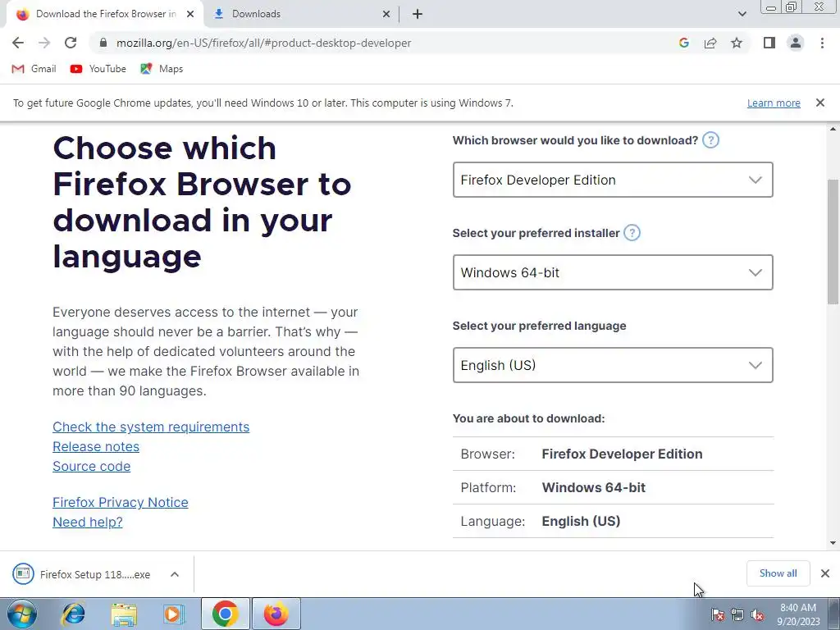
Task: Switch to the Downloads tab
Action: (300, 14)
